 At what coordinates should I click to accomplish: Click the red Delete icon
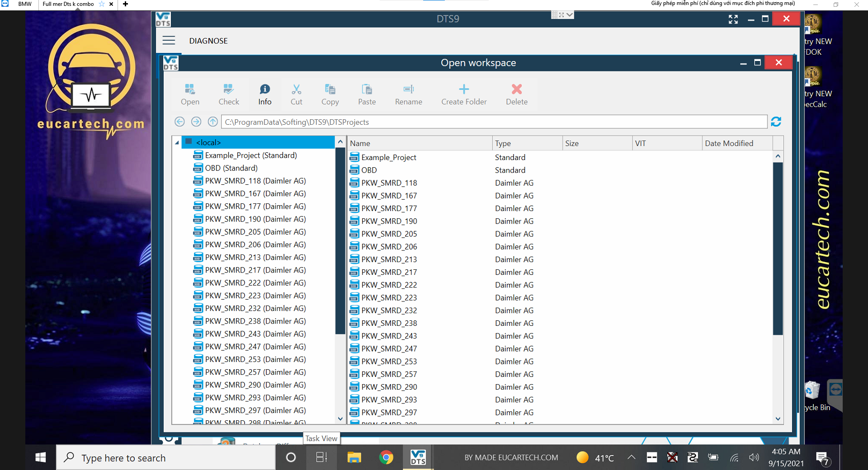(x=517, y=89)
